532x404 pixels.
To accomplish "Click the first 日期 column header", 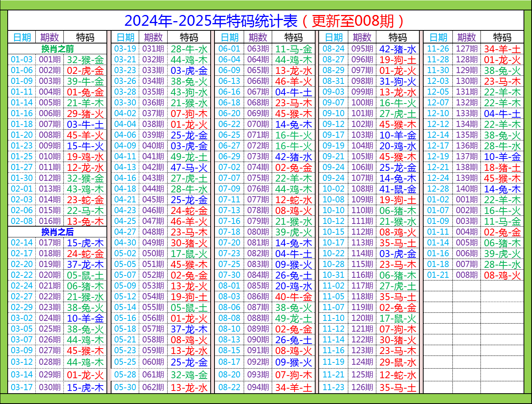I will coord(22,37).
